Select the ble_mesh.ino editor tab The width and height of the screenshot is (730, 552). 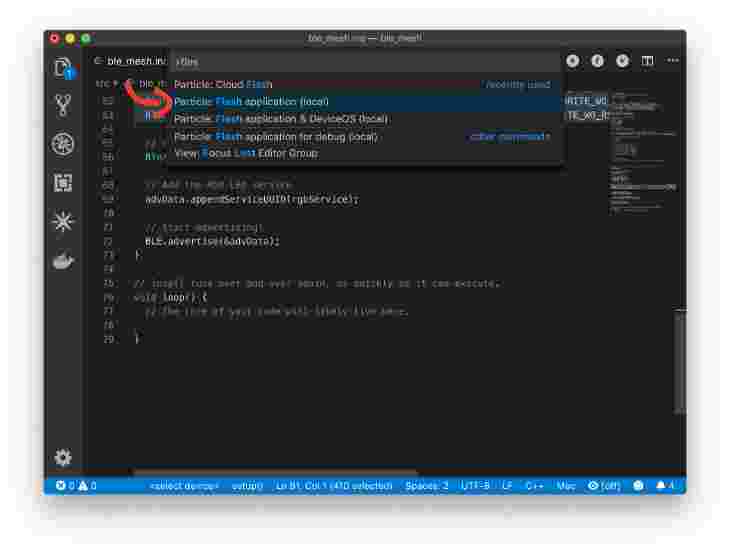tap(129, 61)
